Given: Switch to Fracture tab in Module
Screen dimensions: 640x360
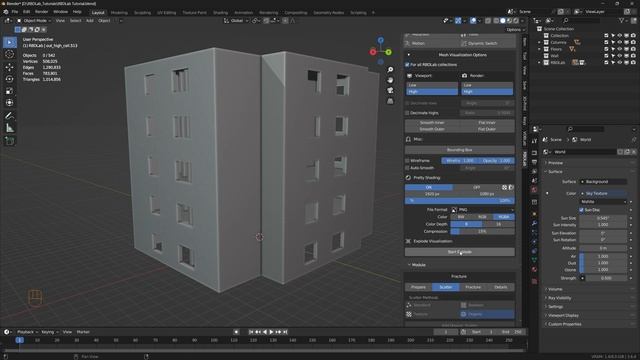Looking at the screenshot, I should 473,287.
